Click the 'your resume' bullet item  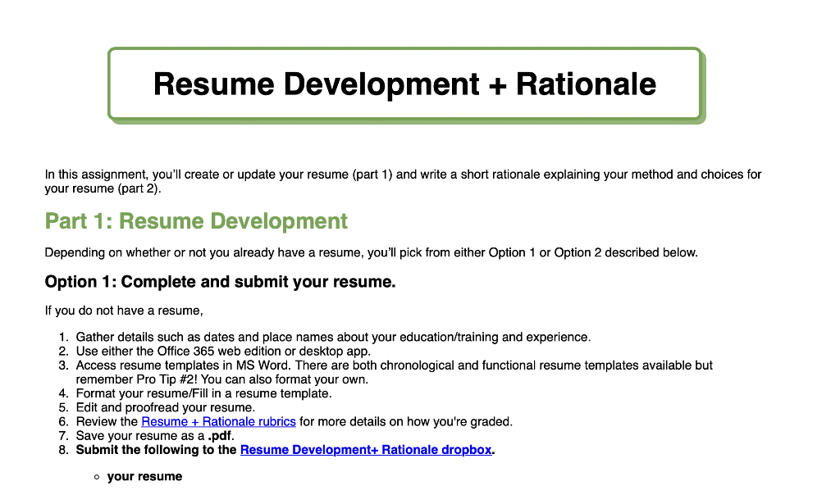coord(144,476)
